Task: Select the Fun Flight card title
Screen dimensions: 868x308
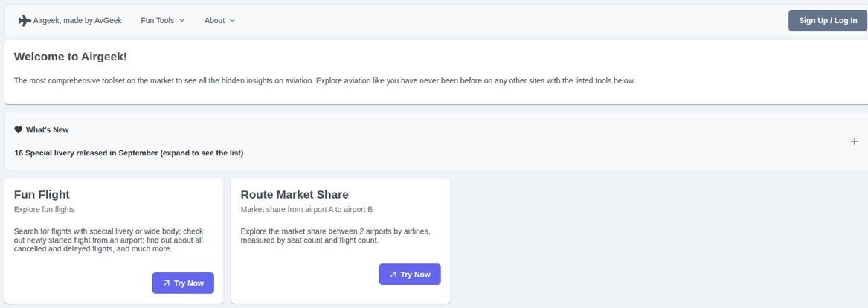Action: (42, 195)
